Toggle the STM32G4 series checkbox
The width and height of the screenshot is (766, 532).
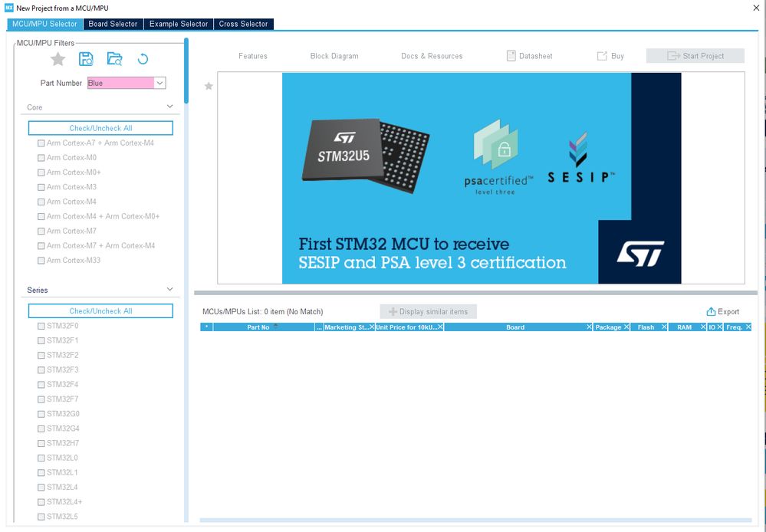[x=41, y=429]
